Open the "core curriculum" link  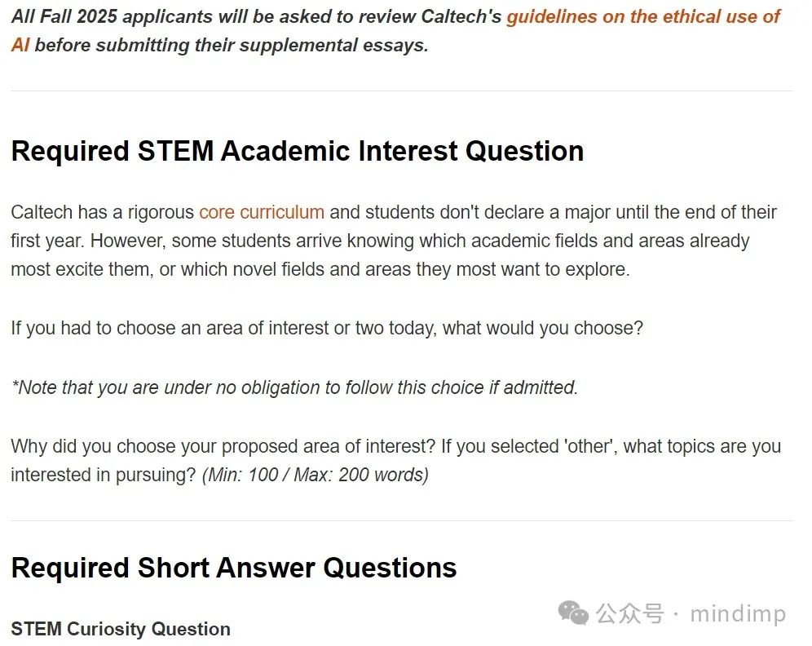[261, 212]
